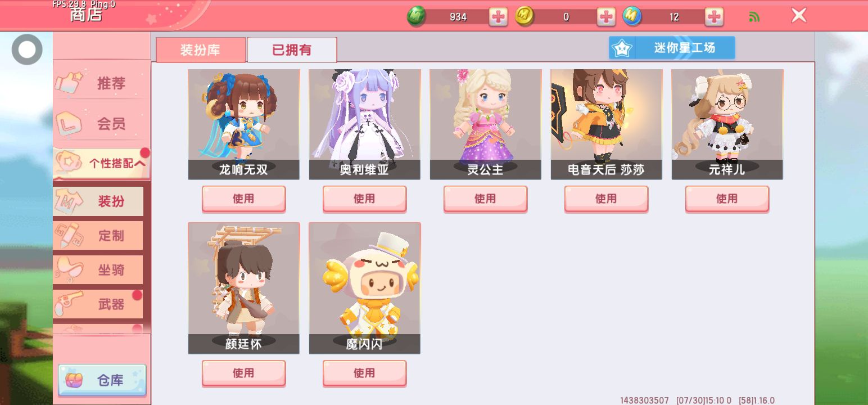Tap the white circle floating button

point(27,49)
